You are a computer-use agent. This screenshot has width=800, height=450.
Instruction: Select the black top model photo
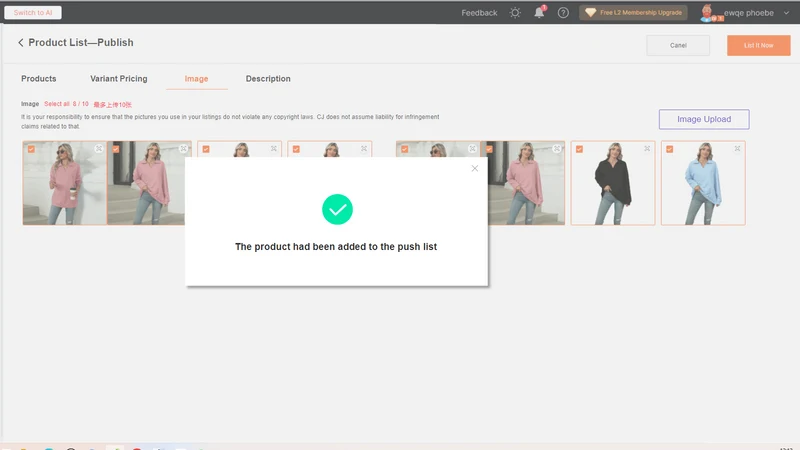pyautogui.click(x=613, y=183)
